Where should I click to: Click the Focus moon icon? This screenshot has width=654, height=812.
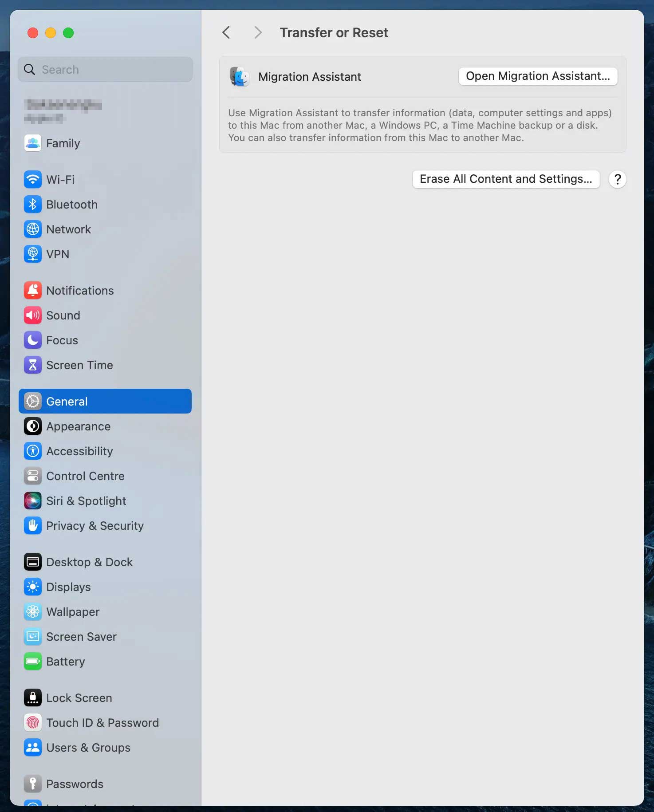pyautogui.click(x=33, y=340)
